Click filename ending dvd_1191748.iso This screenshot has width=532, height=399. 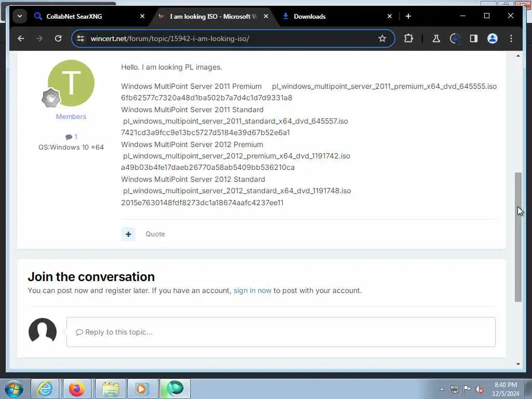tap(237, 191)
